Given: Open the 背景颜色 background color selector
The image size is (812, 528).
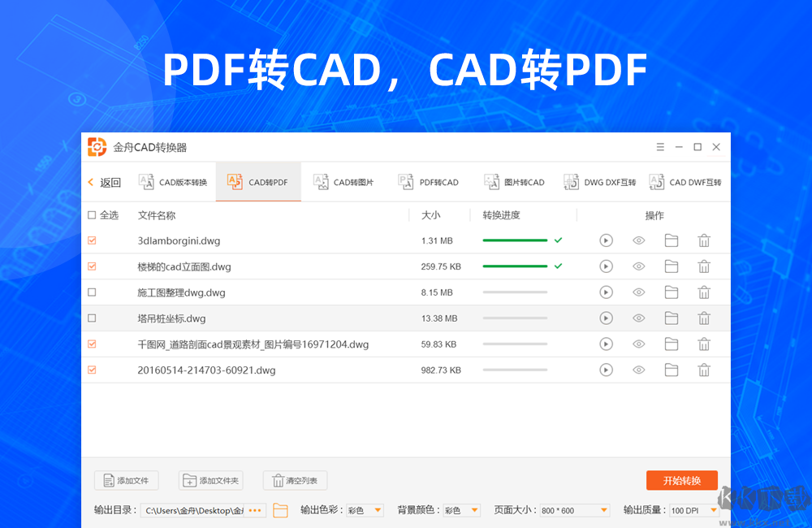Looking at the screenshot, I should click(460, 509).
